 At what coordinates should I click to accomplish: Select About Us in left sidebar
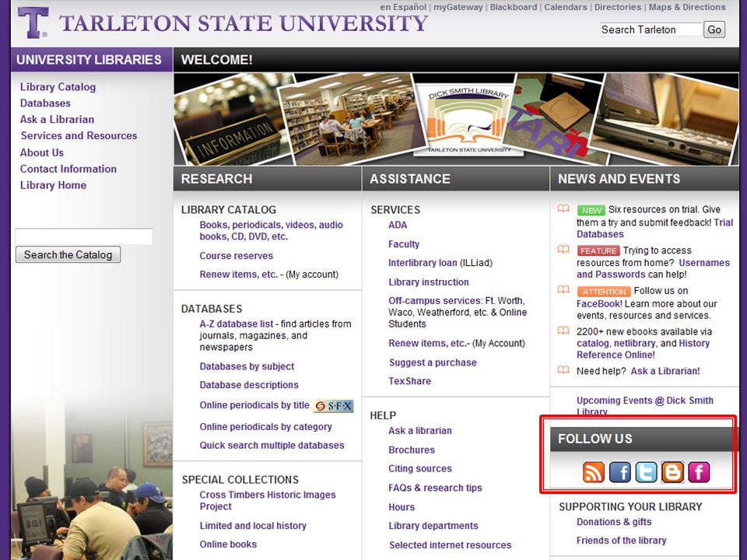point(42,153)
